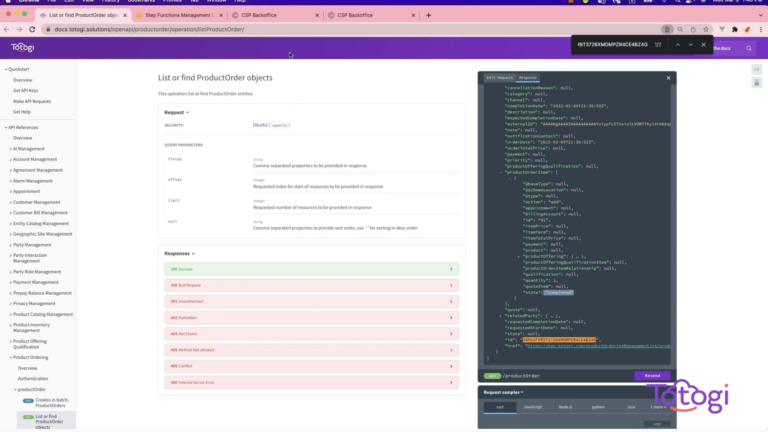Collapse the Product Ordering sidebar section
The image size is (768, 432).
[x=31, y=356]
